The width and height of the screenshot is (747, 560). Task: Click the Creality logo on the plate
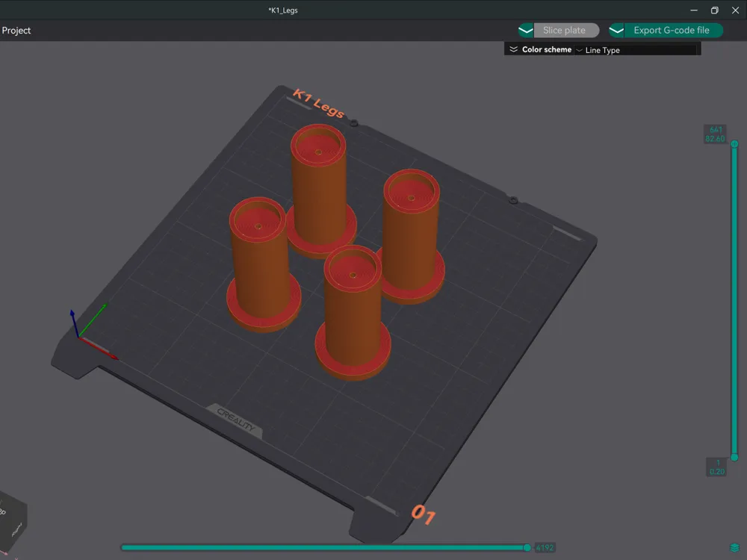click(235, 419)
